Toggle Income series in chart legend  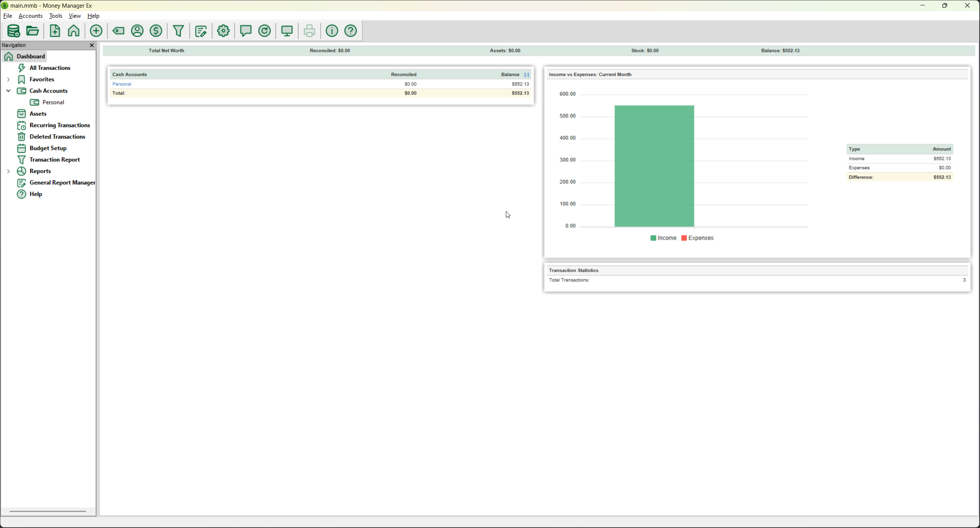663,238
